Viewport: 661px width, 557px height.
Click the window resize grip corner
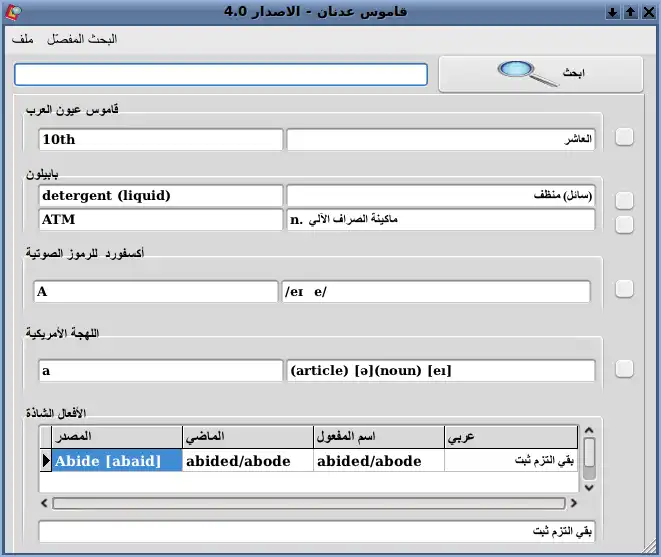click(650, 546)
